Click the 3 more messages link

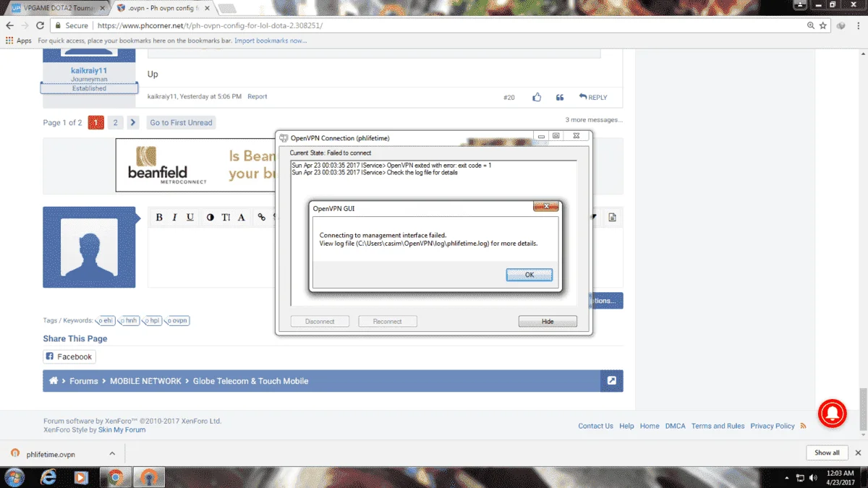(594, 120)
